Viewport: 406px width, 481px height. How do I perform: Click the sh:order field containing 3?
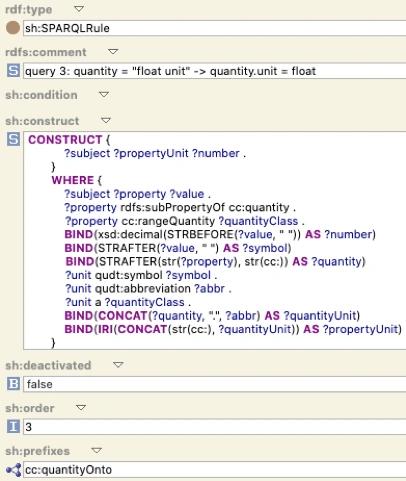215,427
